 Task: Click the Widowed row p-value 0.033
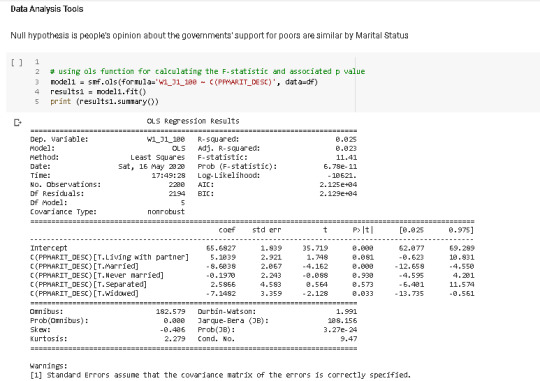tap(363, 294)
